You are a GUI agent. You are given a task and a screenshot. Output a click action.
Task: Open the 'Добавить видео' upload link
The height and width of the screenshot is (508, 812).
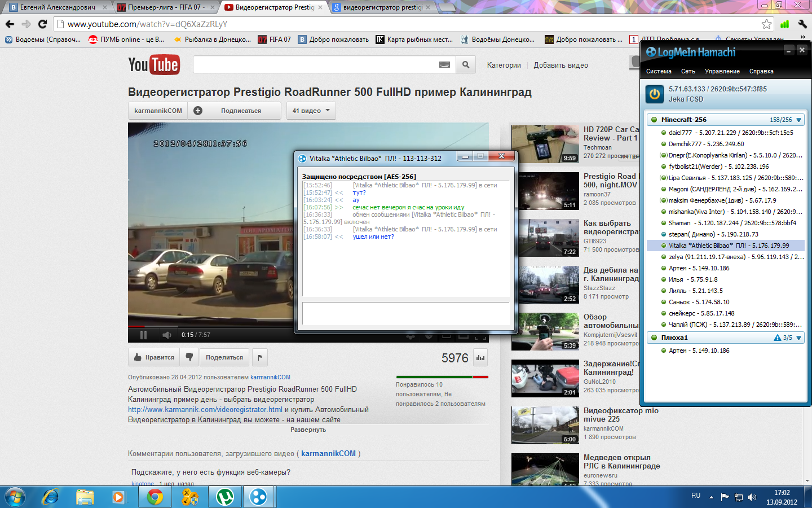tap(561, 65)
